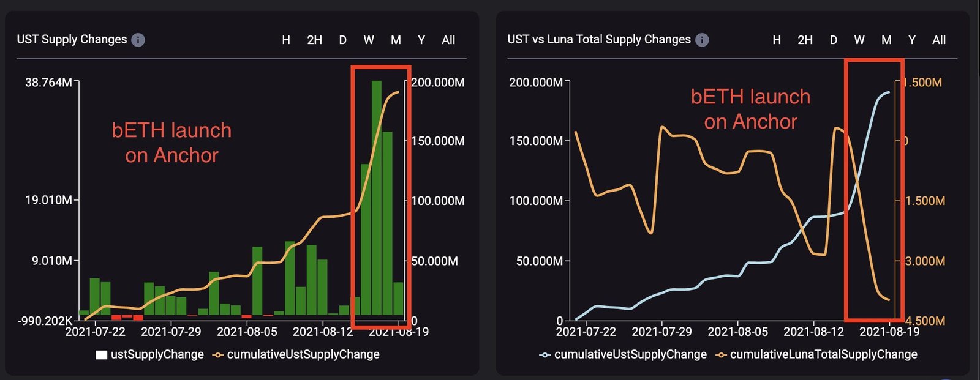Image resolution: width=980 pixels, height=380 pixels.
Task: Select the weekly (W) view on left chart
Action: click(x=368, y=40)
